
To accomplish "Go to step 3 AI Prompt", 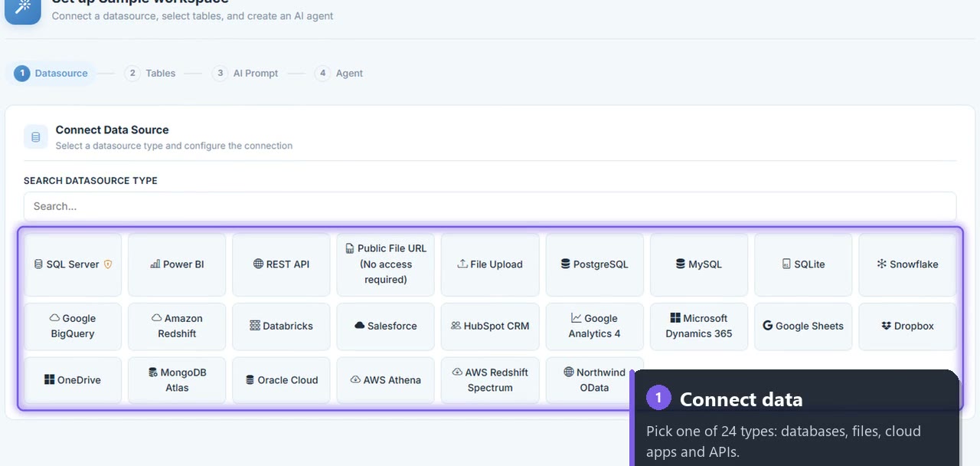I will coord(246,74).
